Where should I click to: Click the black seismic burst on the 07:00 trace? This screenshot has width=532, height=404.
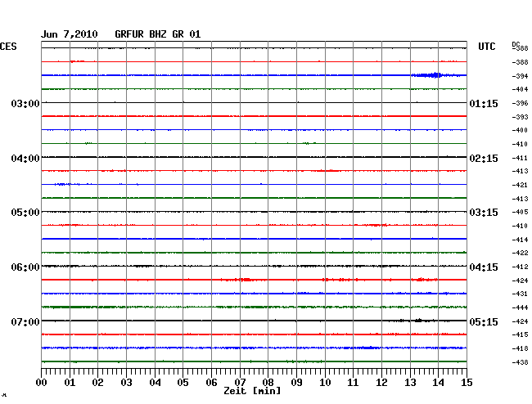tap(419, 321)
